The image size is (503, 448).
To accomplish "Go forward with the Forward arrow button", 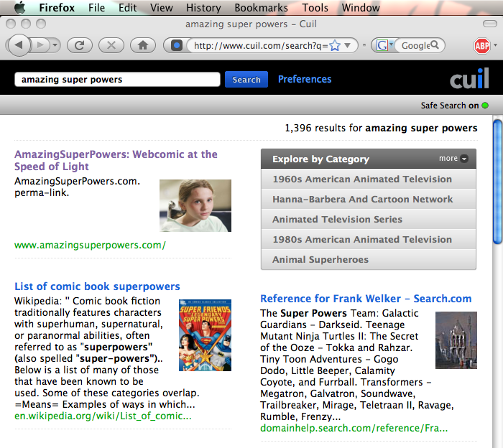I will click(40, 45).
